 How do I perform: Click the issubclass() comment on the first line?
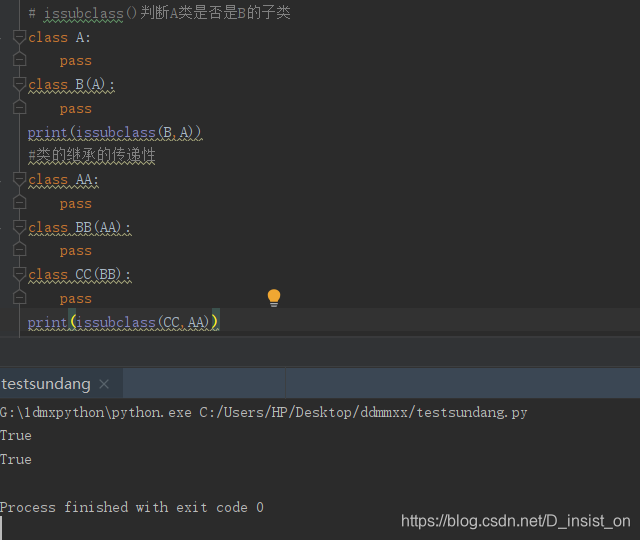coord(159,13)
